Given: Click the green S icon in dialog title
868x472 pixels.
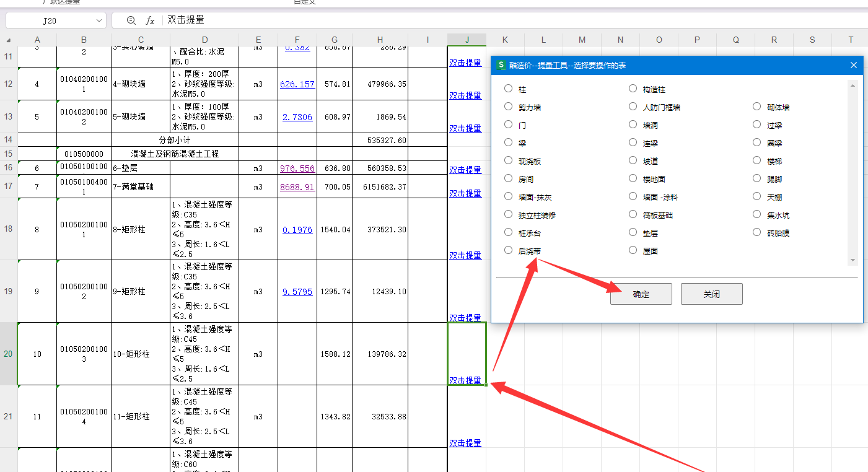Looking at the screenshot, I should (x=501, y=65).
